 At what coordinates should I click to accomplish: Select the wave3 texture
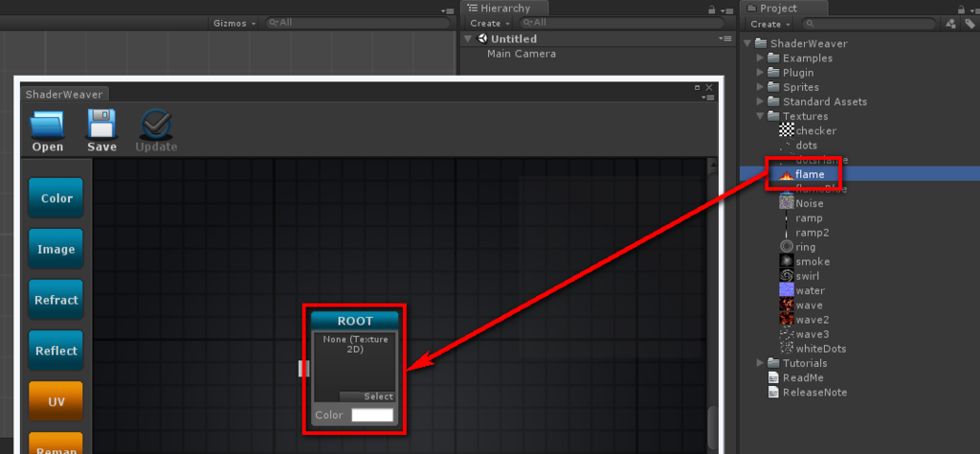[813, 334]
